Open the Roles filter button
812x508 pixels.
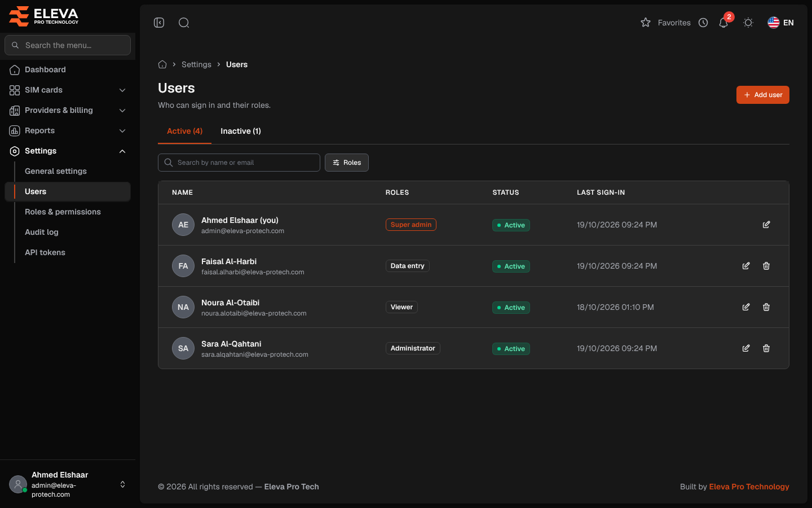[347, 163]
